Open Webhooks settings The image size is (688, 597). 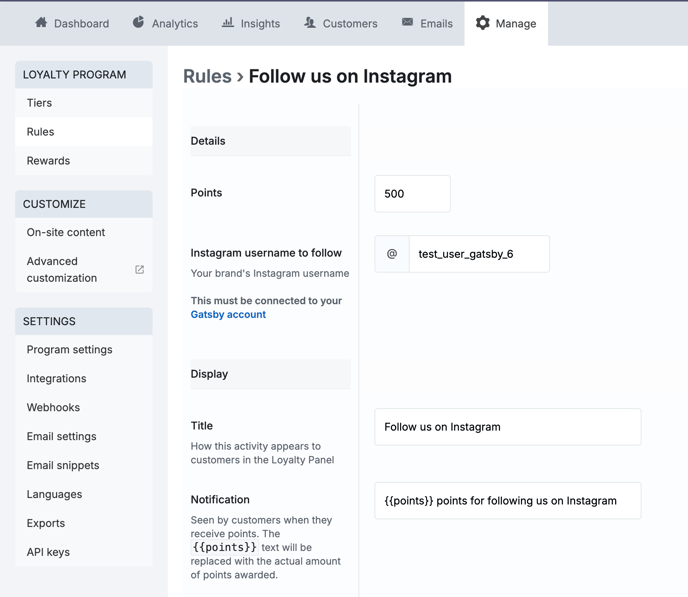coord(84,408)
